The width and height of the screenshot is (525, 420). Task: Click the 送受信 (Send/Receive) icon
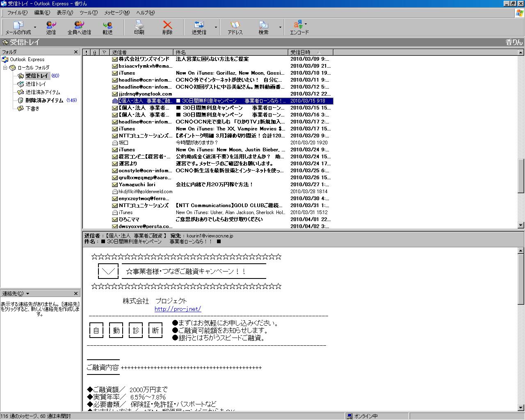pos(199,27)
